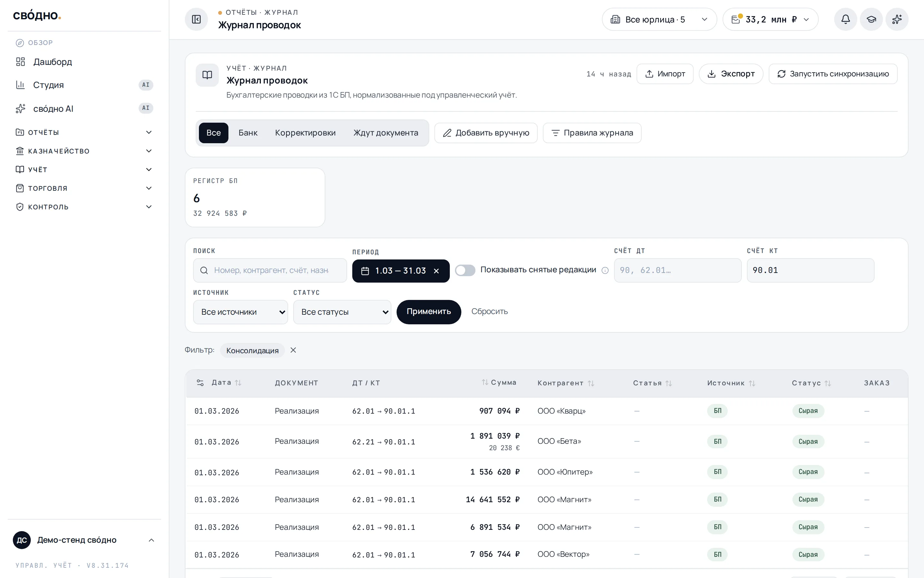Click Применить filters button
The image size is (924, 578).
428,312
